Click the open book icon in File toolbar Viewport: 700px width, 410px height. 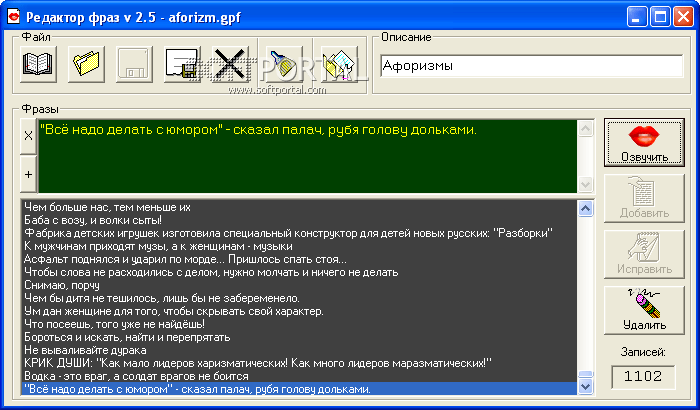[38, 64]
